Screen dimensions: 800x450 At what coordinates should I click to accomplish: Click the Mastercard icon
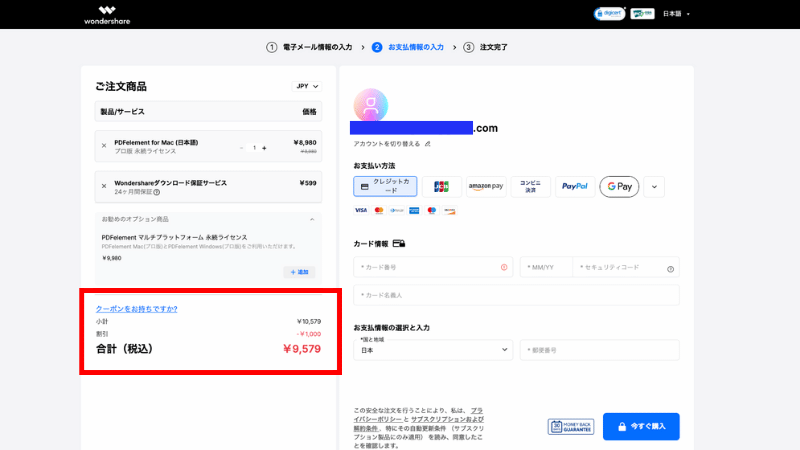(x=379, y=210)
